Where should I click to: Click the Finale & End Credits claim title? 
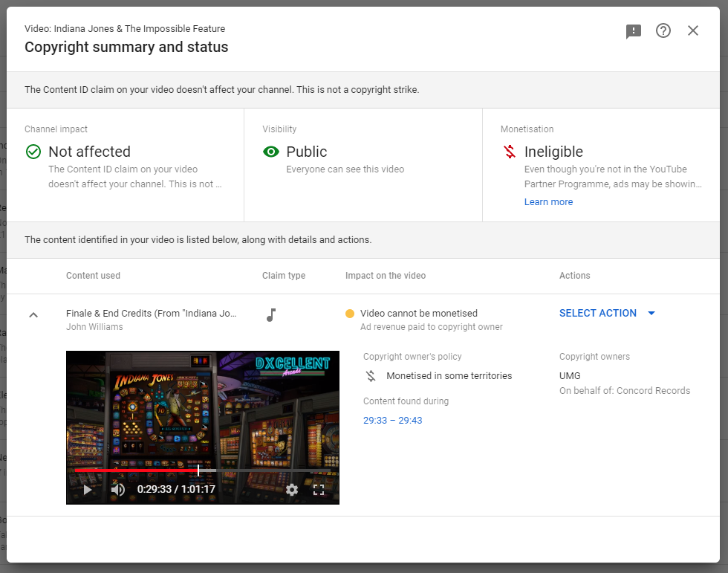(151, 314)
